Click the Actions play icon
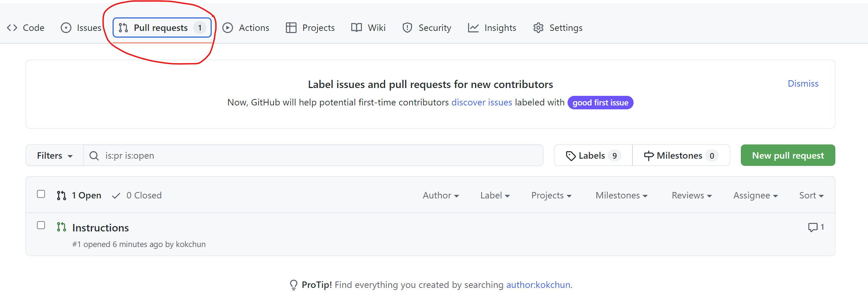The image size is (868, 301). coord(228,28)
